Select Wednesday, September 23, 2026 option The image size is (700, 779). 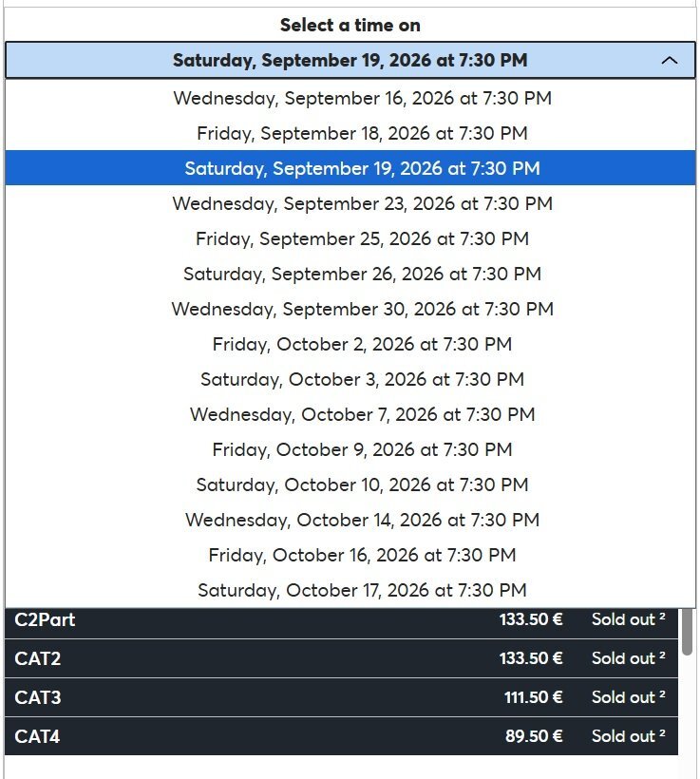pyautogui.click(x=362, y=203)
